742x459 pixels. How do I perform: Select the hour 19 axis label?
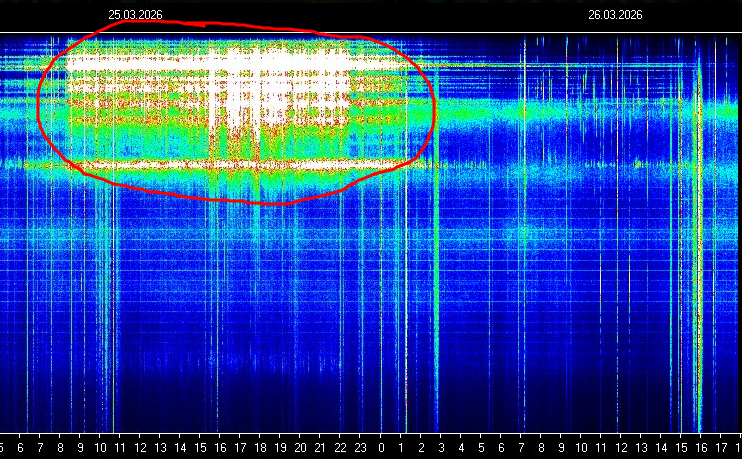click(281, 450)
